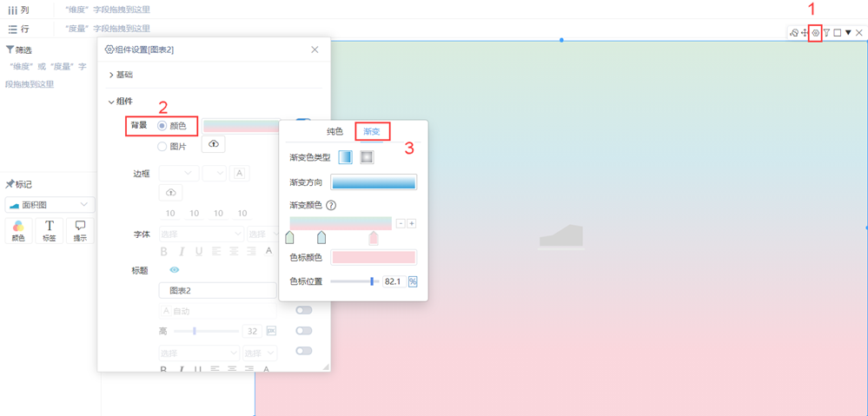Click the square maximize icon in chart toolbar
Screen dimensions: 868x416
click(838, 33)
